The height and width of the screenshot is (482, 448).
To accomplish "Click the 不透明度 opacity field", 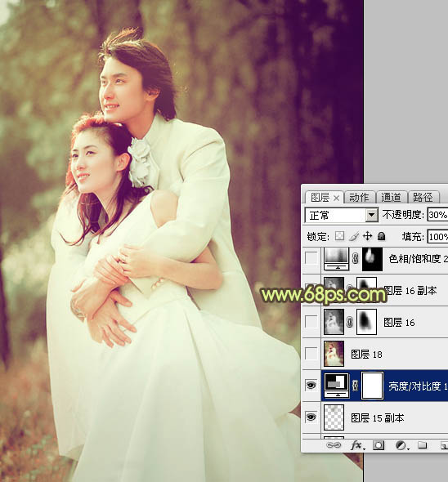I will tap(437, 215).
